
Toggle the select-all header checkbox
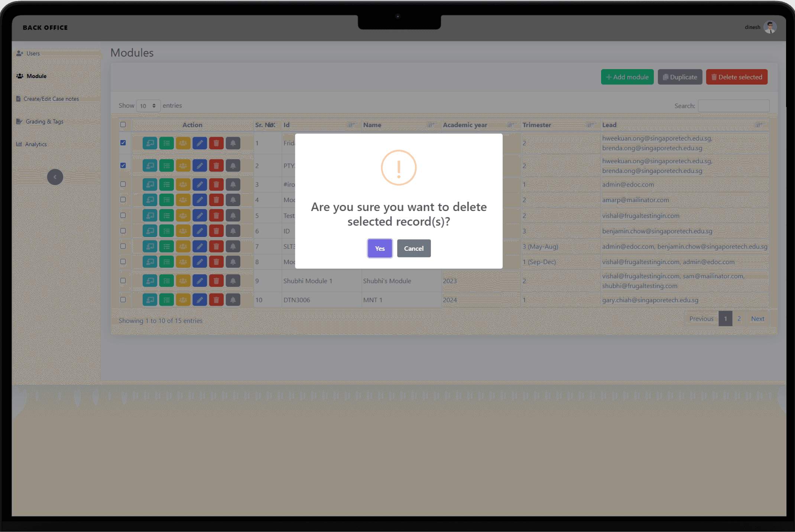pos(123,125)
